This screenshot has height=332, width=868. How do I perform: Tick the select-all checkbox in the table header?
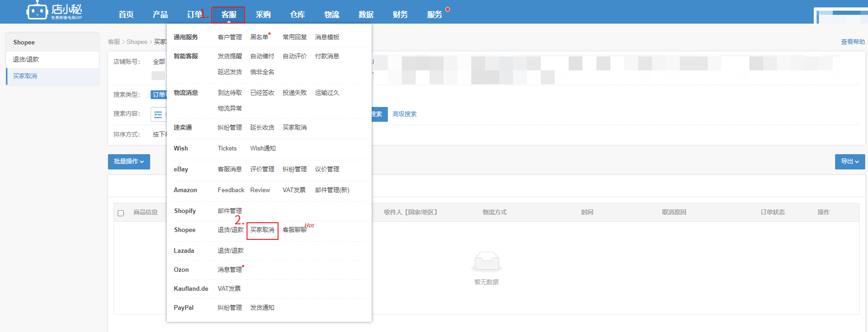(x=121, y=213)
